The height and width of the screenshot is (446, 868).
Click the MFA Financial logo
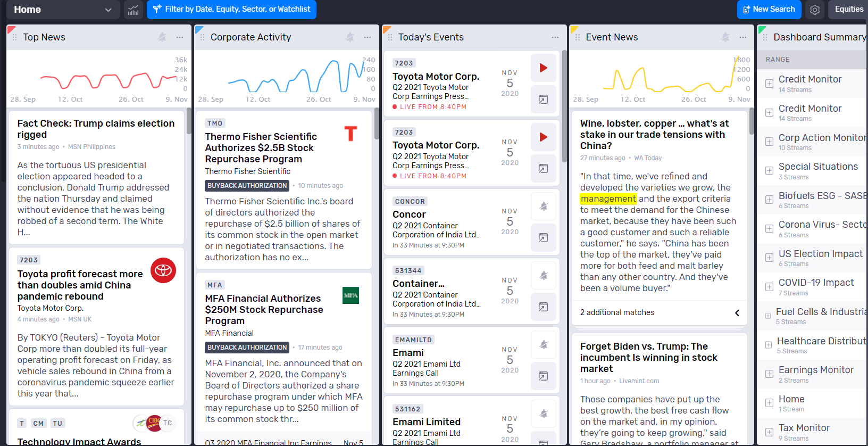coord(350,295)
